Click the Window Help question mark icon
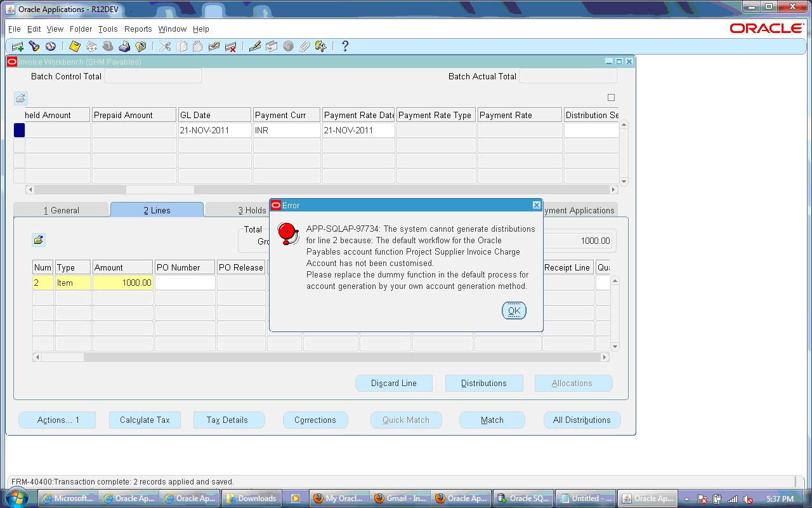Viewport: 812px width, 508px height. pyautogui.click(x=345, y=46)
